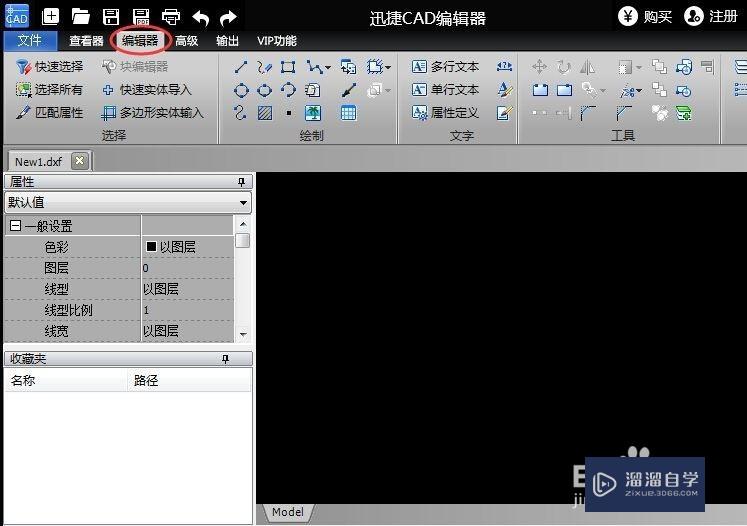Click the 名称 column header in 收藏夹
Image resolution: width=747 pixels, height=526 pixels.
[x=66, y=380]
